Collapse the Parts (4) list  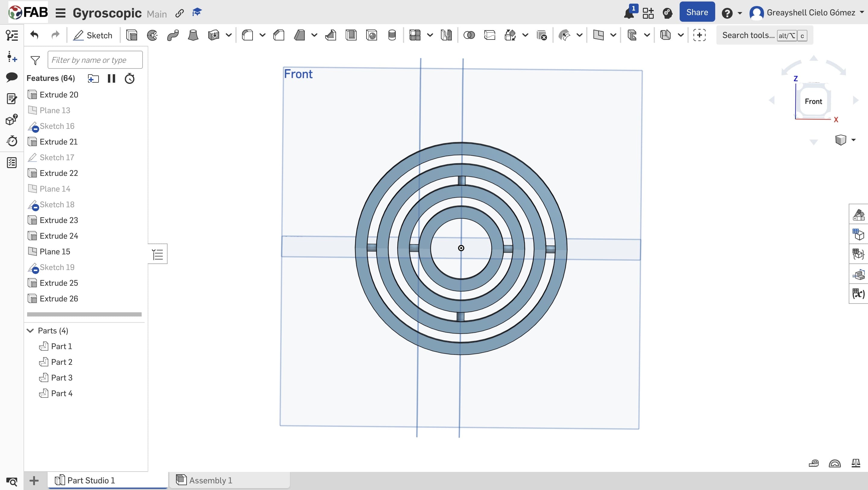pyautogui.click(x=30, y=330)
